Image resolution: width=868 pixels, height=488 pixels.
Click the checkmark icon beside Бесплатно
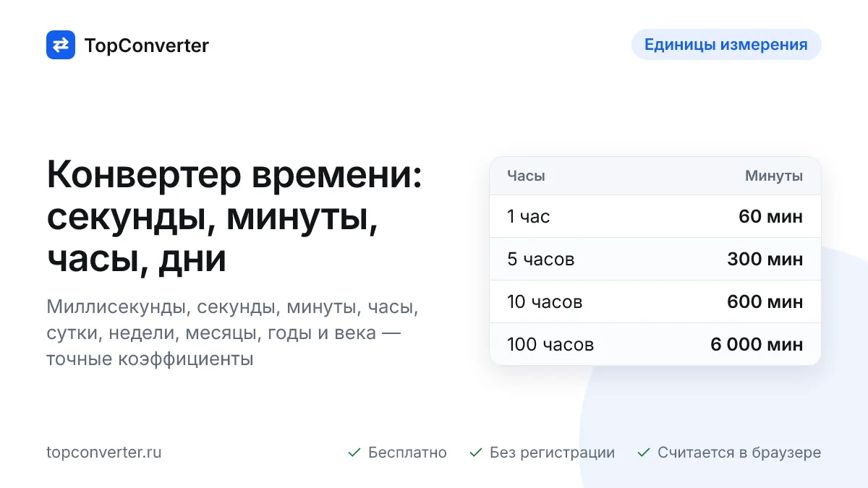point(354,453)
